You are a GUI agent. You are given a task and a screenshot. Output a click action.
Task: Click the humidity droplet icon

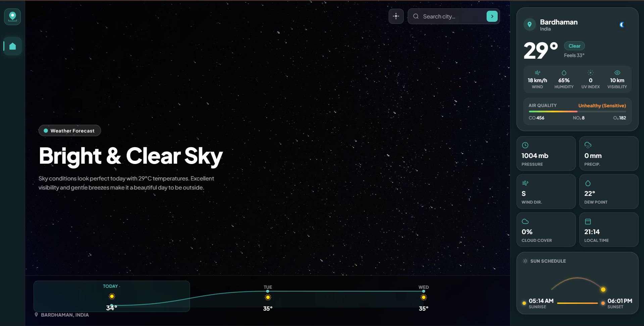[564, 72]
